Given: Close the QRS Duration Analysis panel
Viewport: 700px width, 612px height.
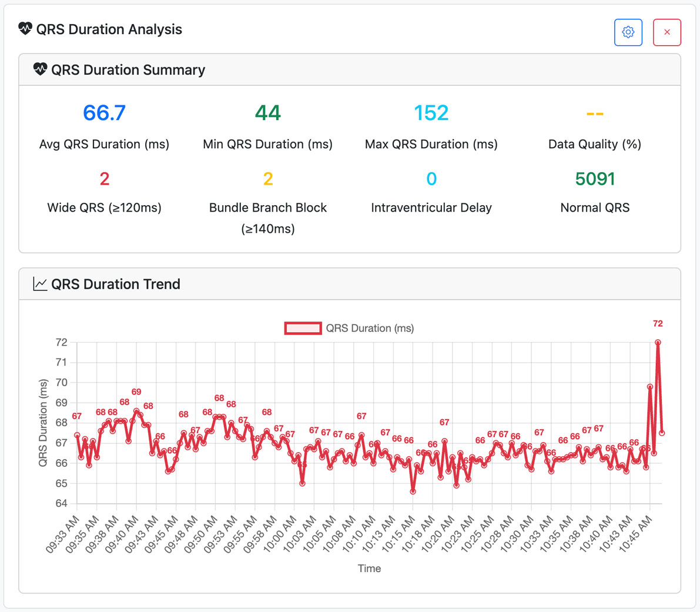Looking at the screenshot, I should click(x=667, y=32).
